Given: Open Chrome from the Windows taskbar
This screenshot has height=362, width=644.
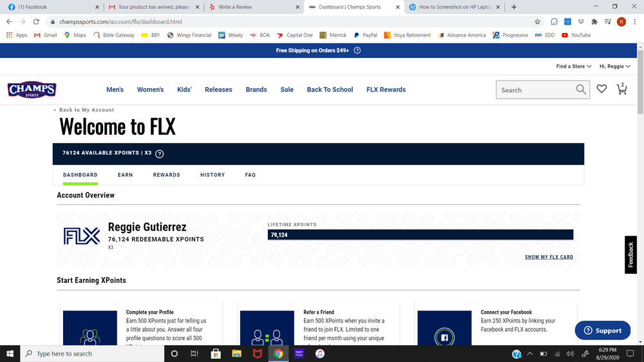Looking at the screenshot, I should 278,354.
